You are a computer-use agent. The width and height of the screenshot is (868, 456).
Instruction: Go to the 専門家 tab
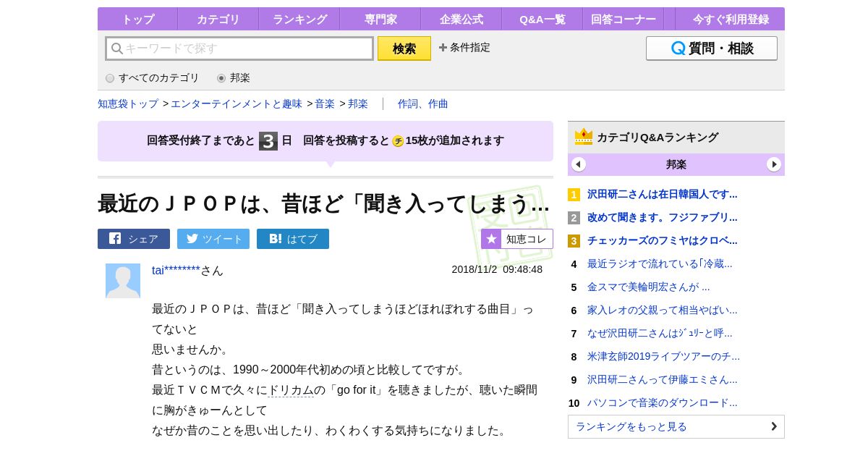[380, 19]
